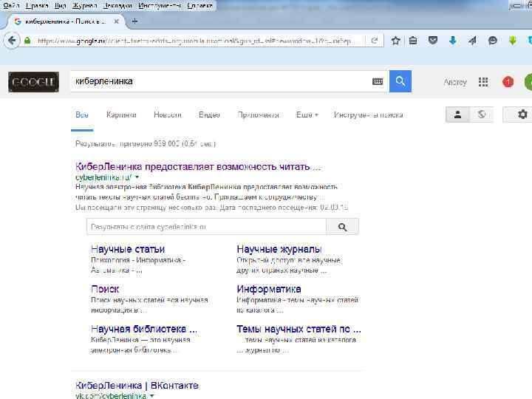The height and width of the screenshot is (399, 532).
Task: Open the Поиск sitelink
Action: tap(105, 289)
